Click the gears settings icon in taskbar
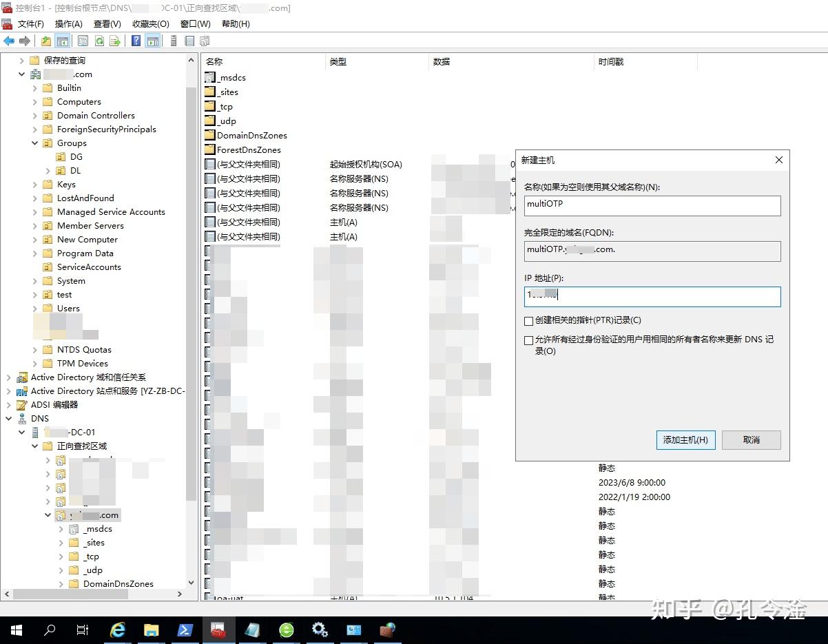The width and height of the screenshot is (828, 644). 320,630
